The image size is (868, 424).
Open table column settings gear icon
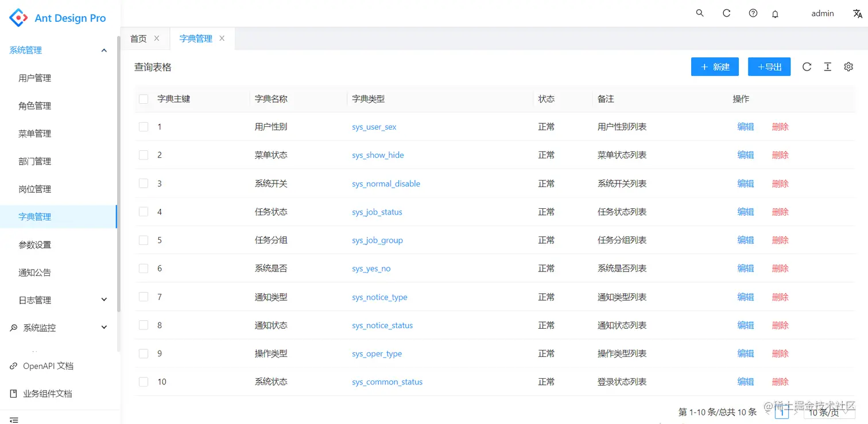coord(848,67)
